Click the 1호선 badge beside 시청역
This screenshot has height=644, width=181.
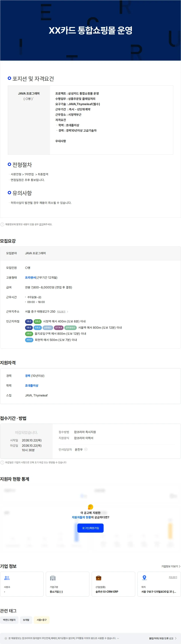point(29,321)
